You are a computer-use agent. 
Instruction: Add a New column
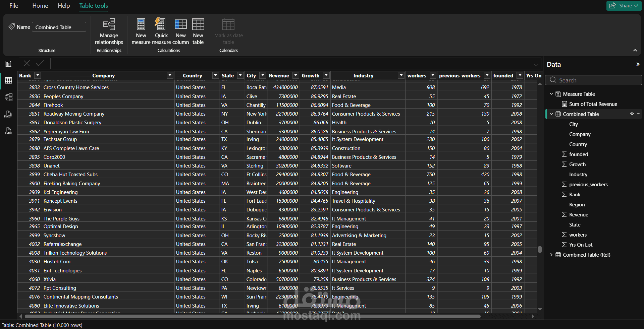point(181,31)
